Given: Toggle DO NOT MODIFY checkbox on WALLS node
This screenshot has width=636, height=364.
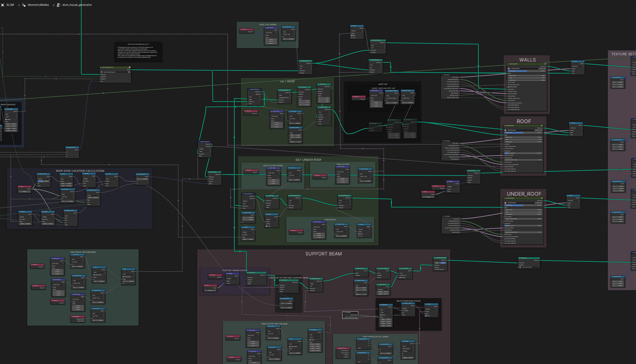Looking at the screenshot, I should [x=509, y=105].
